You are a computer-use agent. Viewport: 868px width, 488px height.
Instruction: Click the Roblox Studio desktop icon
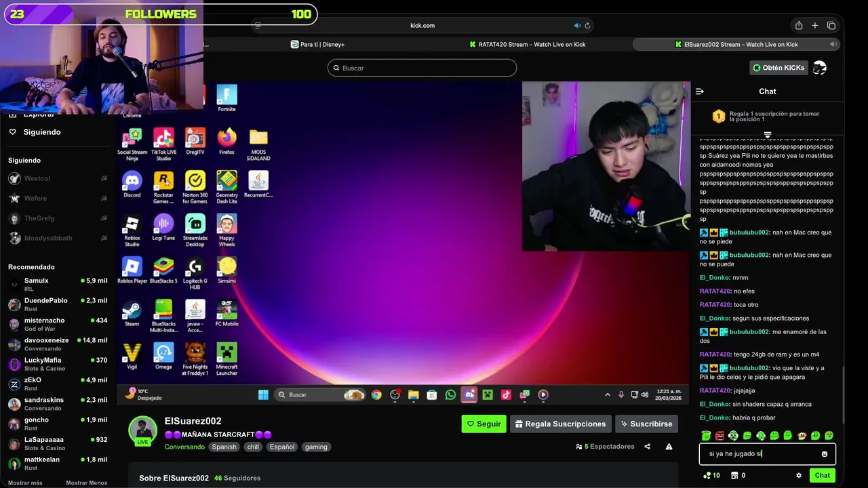point(132,230)
